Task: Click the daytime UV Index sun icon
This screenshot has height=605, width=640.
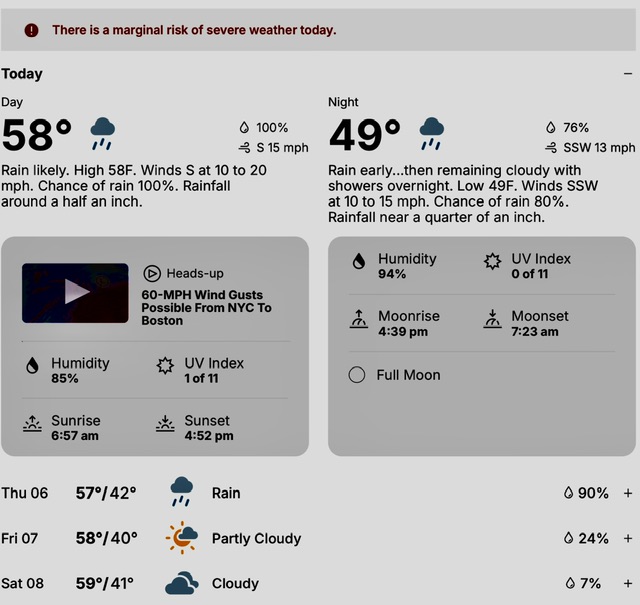Action: click(x=166, y=367)
